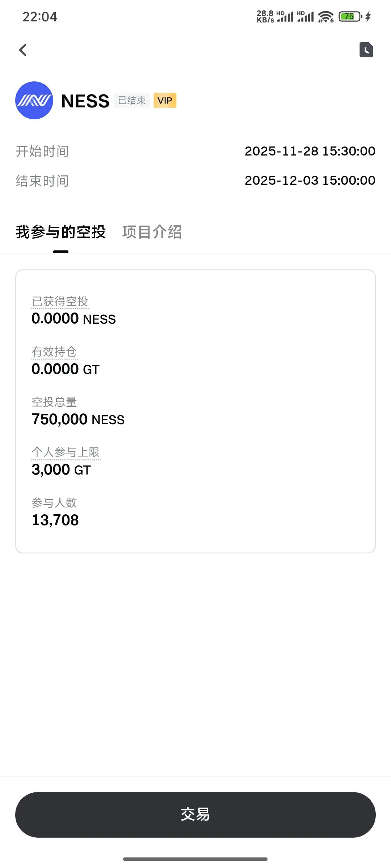The image size is (391, 868).
Task: Tap the 13,708 participants count
Action: point(55,520)
